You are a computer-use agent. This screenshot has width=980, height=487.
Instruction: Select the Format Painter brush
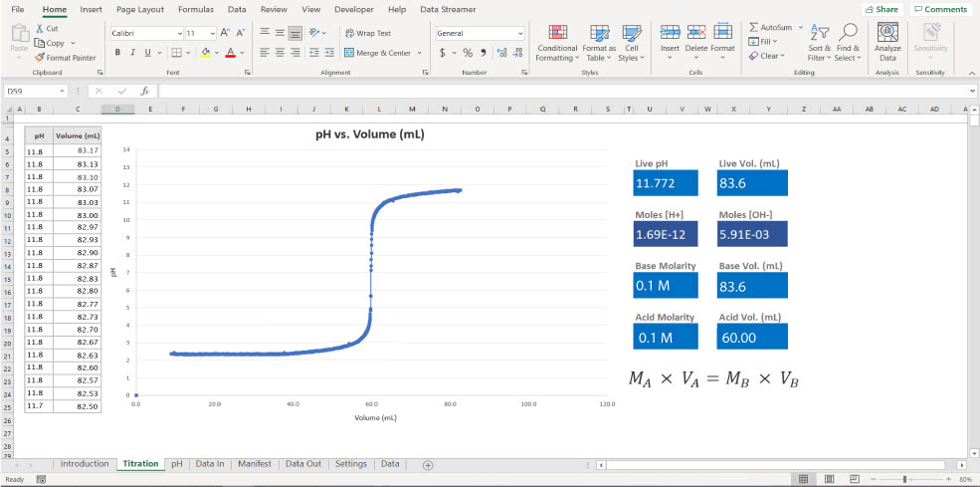point(40,58)
